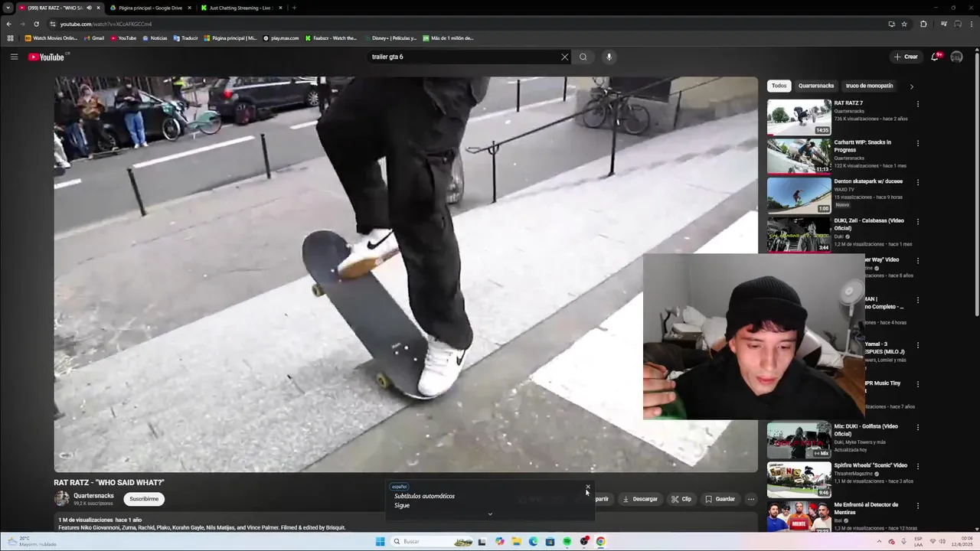980x551 pixels.
Task: Open more actions ellipsis under video
Action: tap(751, 499)
